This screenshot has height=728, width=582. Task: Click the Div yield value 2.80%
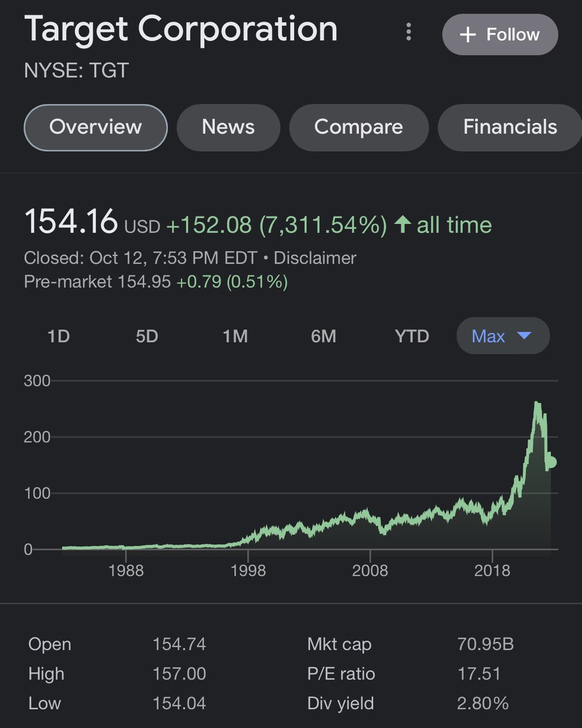[x=482, y=704]
